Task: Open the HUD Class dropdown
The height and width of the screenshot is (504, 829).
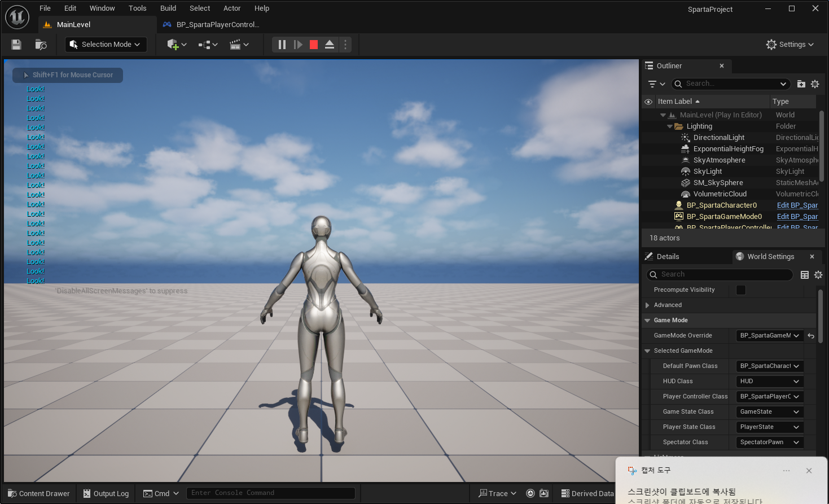Action: tap(770, 382)
